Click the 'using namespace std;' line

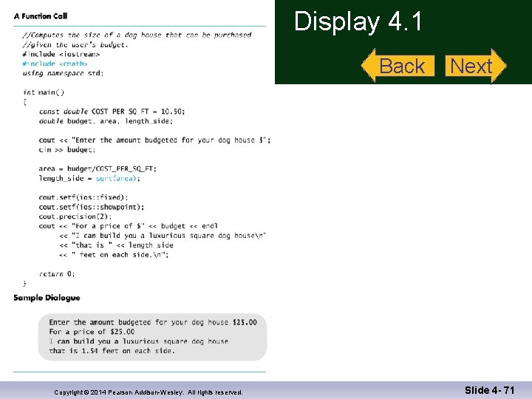63,73
